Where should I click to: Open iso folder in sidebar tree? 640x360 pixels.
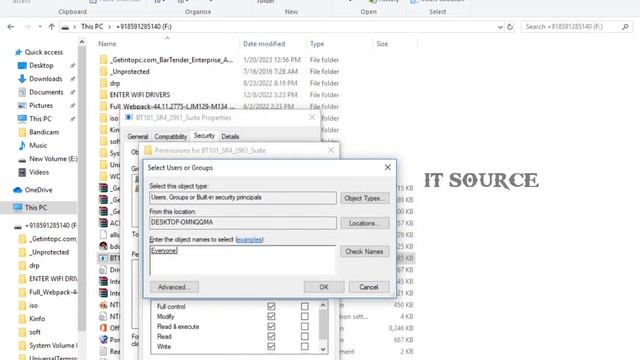click(x=33, y=305)
